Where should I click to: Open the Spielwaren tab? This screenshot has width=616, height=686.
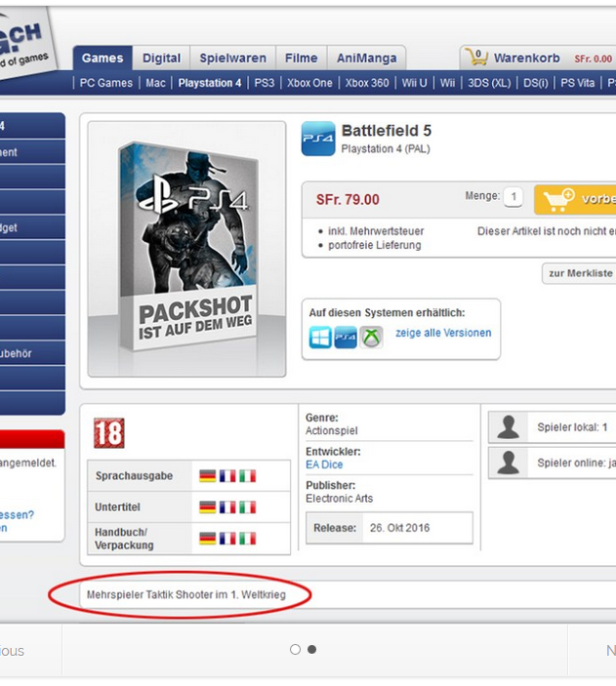click(x=233, y=59)
